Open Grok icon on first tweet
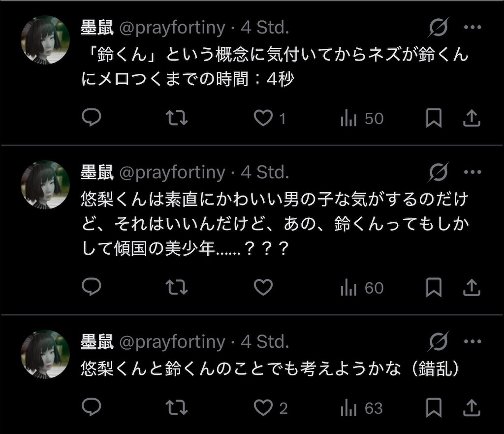The height and width of the screenshot is (434, 504). point(439,27)
